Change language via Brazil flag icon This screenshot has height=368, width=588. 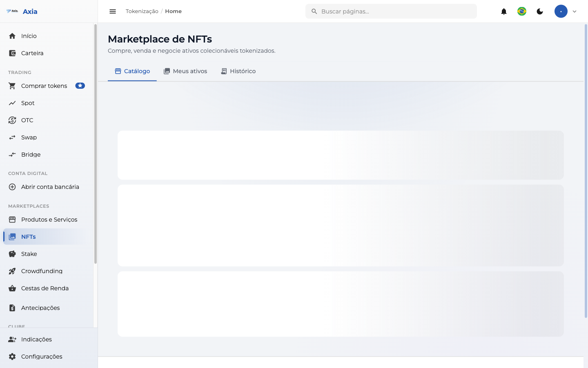pos(522,11)
